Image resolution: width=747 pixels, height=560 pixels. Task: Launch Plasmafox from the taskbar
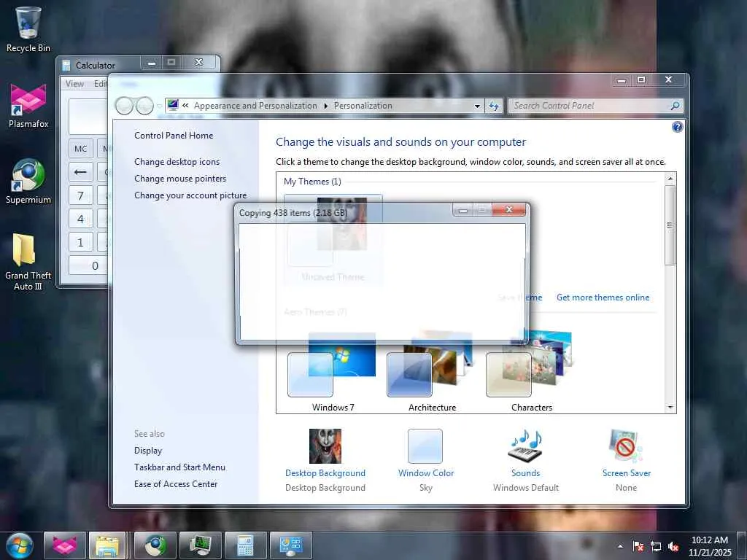tap(65, 545)
